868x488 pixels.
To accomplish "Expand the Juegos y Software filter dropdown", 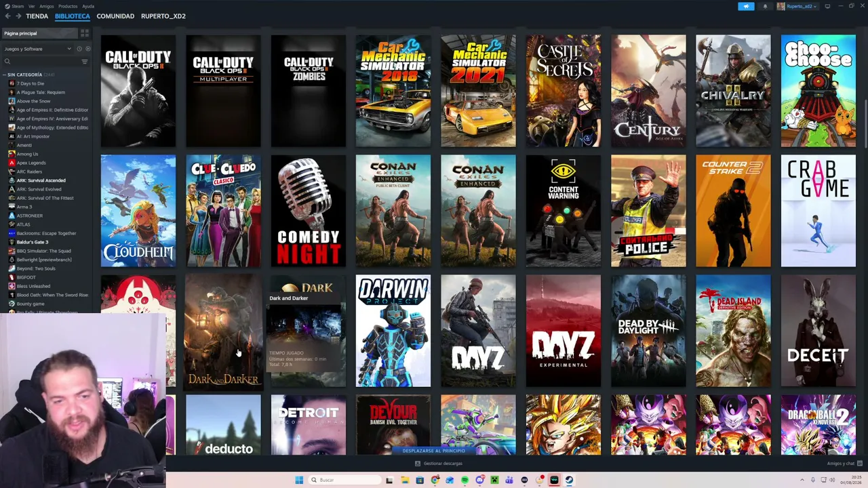I will pos(37,49).
